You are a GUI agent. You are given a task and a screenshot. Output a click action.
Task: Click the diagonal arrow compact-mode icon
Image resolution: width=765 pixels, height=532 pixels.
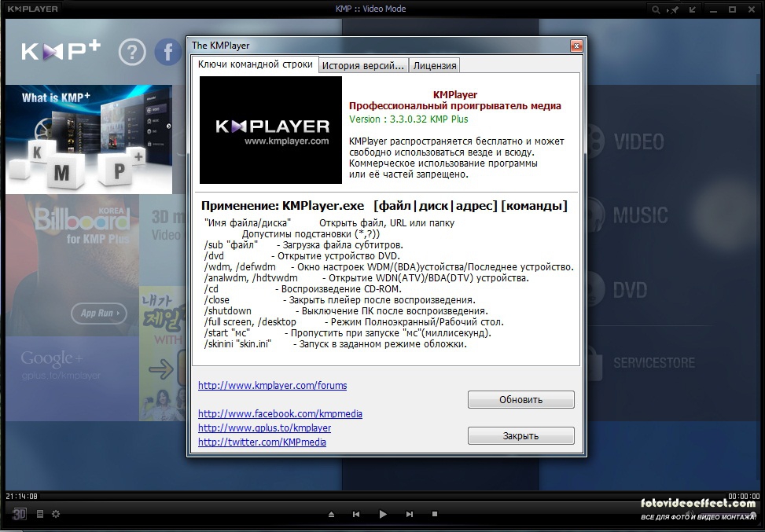click(693, 9)
